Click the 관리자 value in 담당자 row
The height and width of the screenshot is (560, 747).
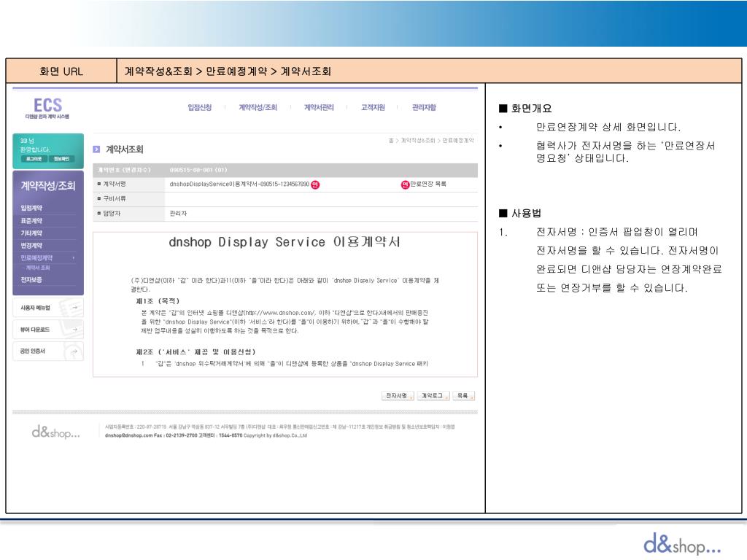[x=178, y=214]
